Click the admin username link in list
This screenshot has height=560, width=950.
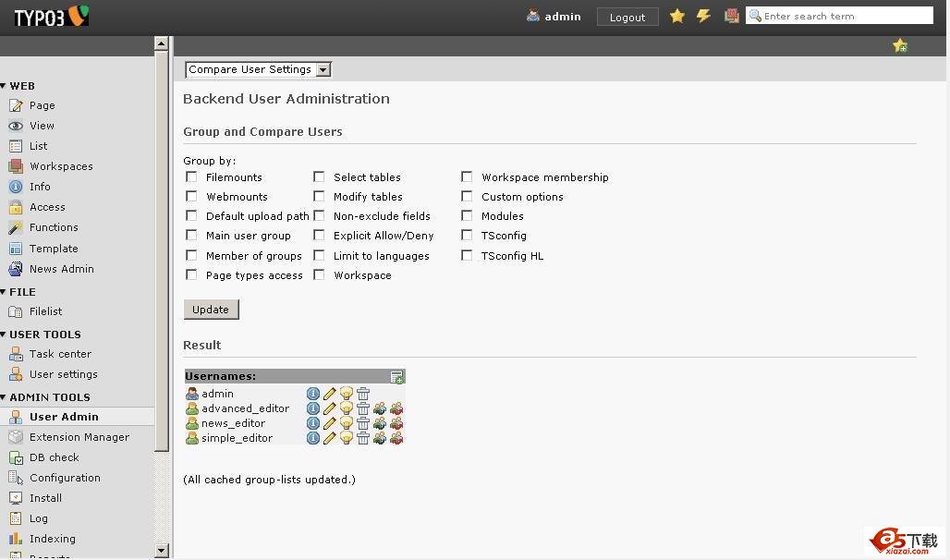[217, 394]
